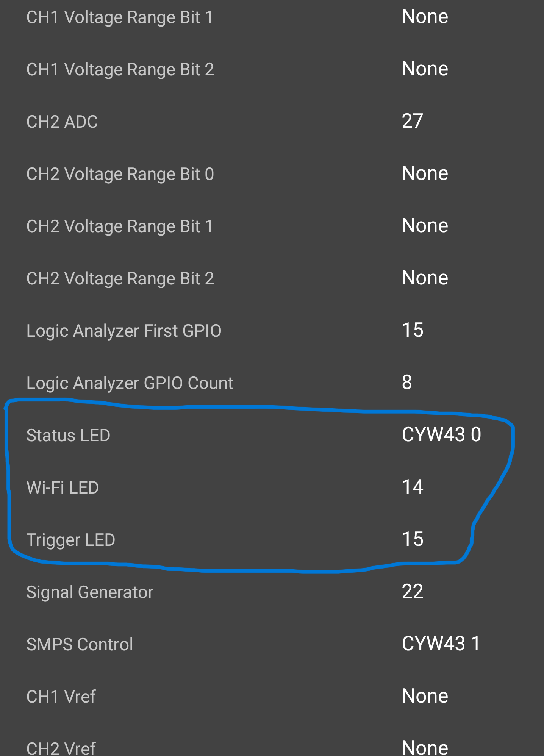Open Logic Analyzer First GPIO setting
544x756 pixels.
[x=272, y=331]
